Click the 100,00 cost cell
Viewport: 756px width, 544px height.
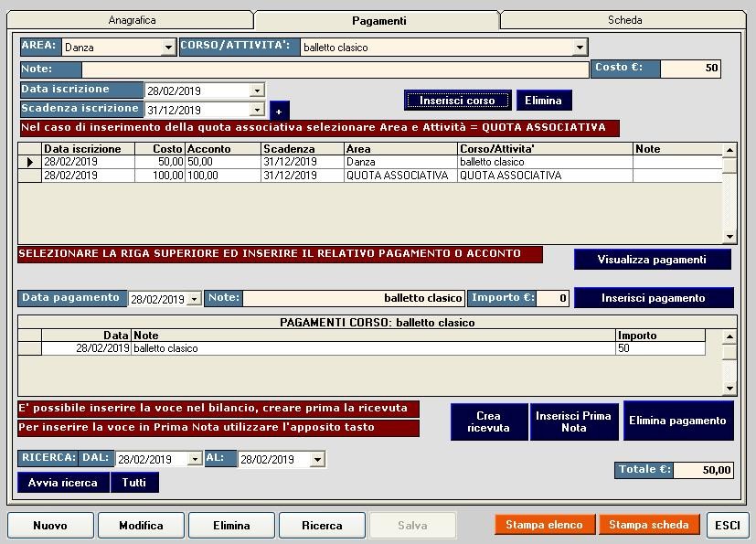point(160,176)
